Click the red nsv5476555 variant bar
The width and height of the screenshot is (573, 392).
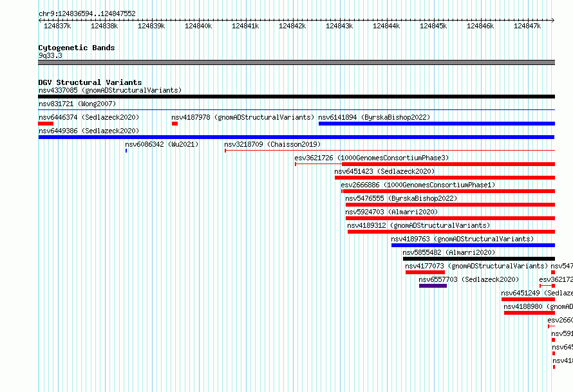pyautogui.click(x=450, y=205)
